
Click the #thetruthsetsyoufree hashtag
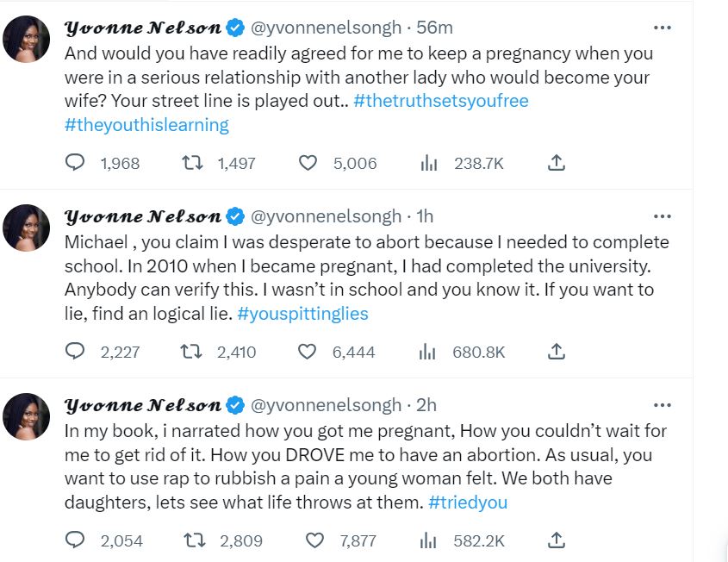coord(447,101)
